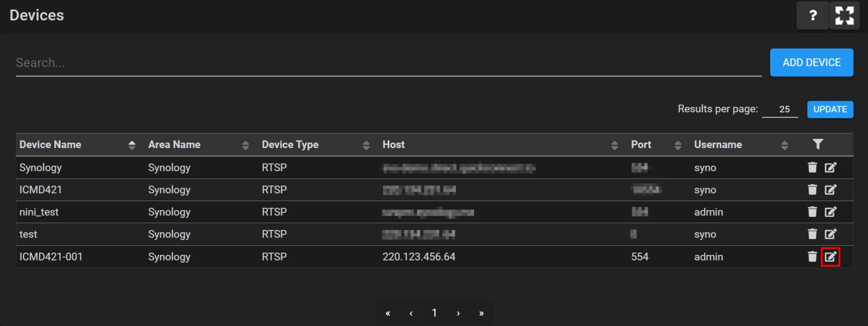Open the help question mark icon
The image size is (868, 326).
[x=812, y=16]
